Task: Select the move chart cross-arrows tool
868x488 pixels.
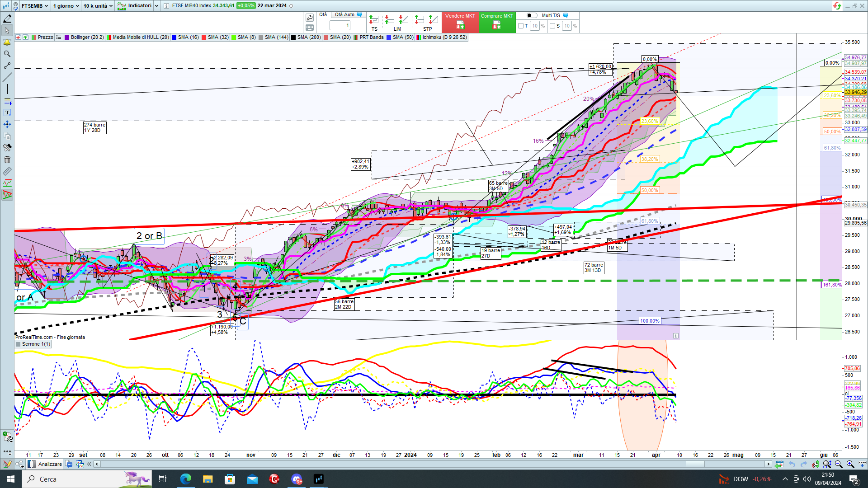Action: pos(7,124)
